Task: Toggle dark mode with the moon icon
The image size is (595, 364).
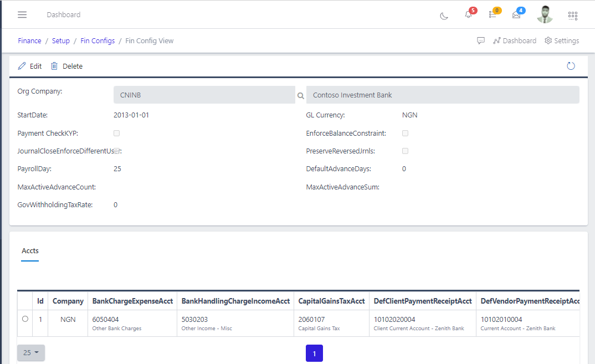Action: tap(444, 16)
